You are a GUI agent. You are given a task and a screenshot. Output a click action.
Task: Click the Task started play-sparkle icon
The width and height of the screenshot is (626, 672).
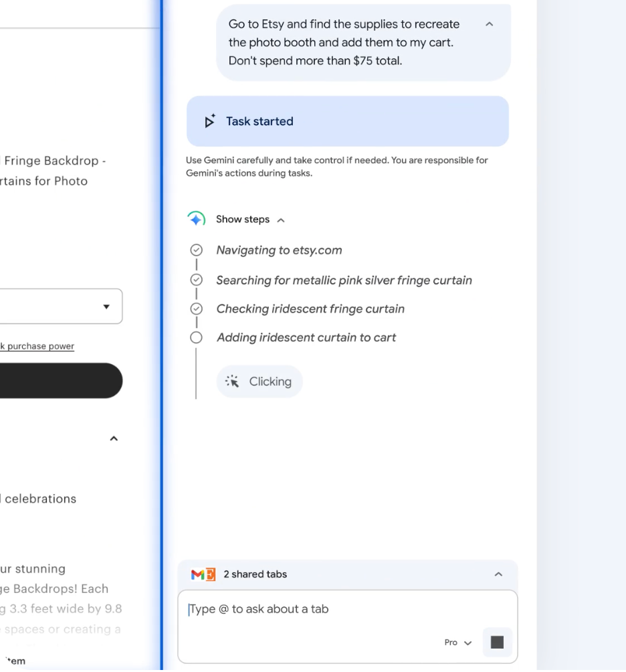click(209, 121)
